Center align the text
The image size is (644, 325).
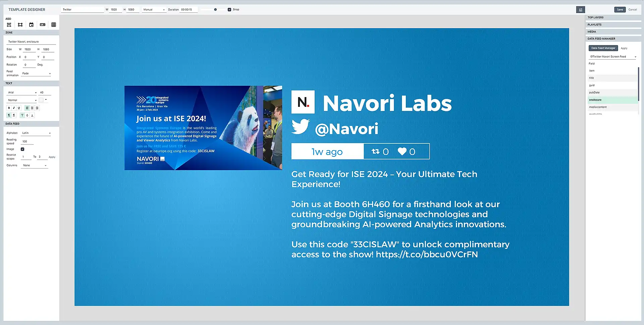[32, 108]
